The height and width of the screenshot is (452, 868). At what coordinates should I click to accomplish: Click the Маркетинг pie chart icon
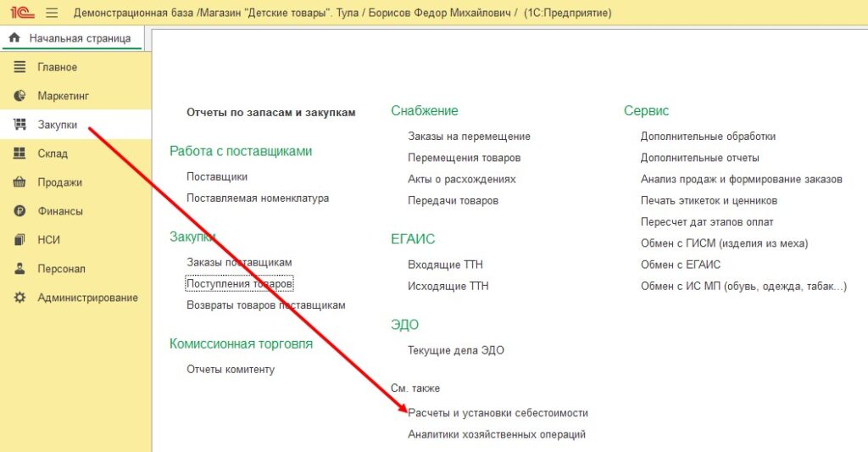(x=20, y=96)
